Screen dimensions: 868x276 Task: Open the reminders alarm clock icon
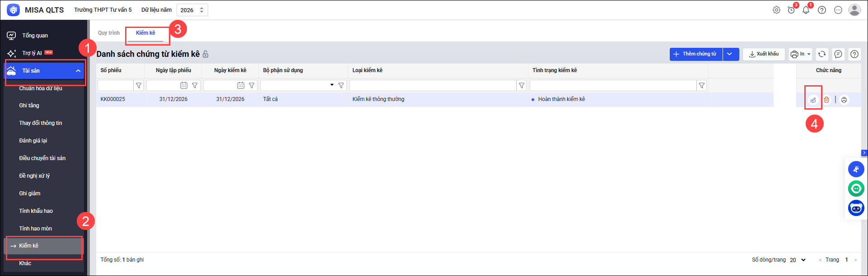[791, 10]
